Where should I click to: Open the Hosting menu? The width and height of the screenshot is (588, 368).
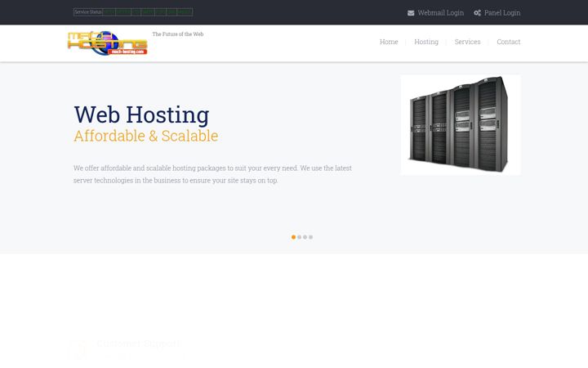point(426,42)
